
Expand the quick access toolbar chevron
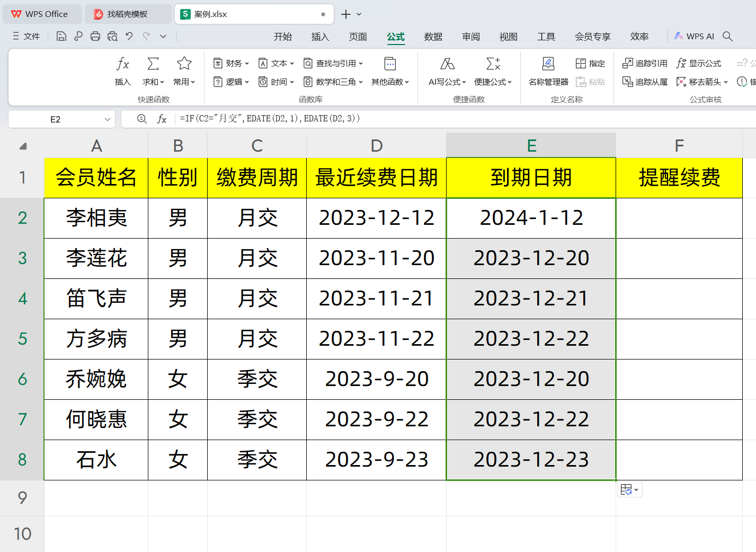(x=163, y=36)
